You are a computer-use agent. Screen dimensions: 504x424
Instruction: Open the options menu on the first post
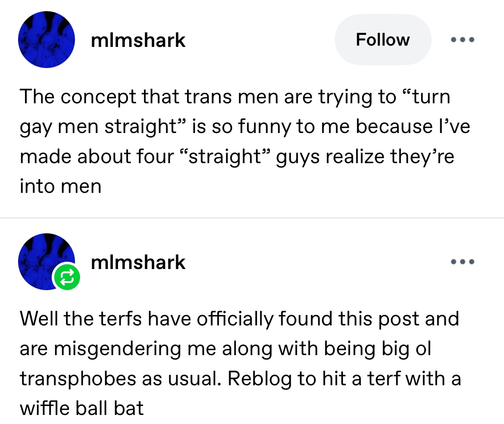[x=463, y=40]
